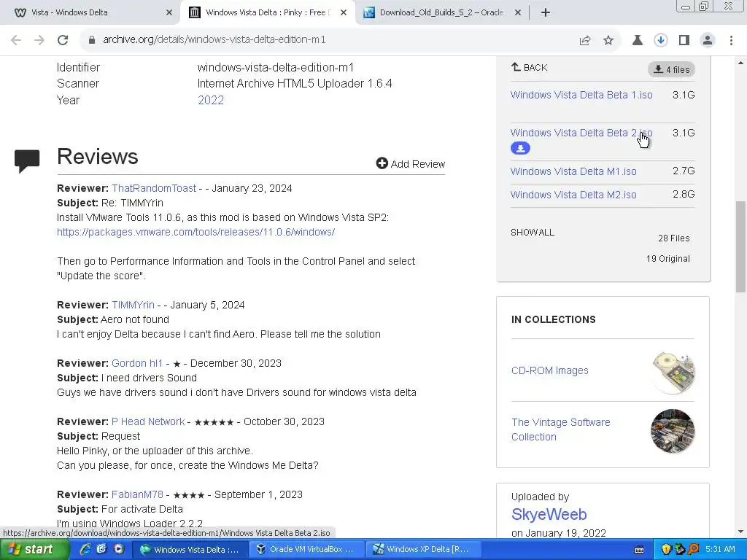The width and height of the screenshot is (747, 560).
Task: Open a new browser tab
Action: [x=546, y=12]
